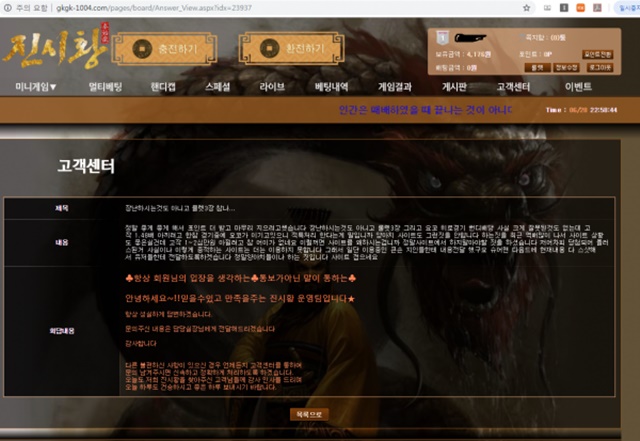The width and height of the screenshot is (640, 441).
Task: Open the 게임결과 menu
Action: pos(395,87)
